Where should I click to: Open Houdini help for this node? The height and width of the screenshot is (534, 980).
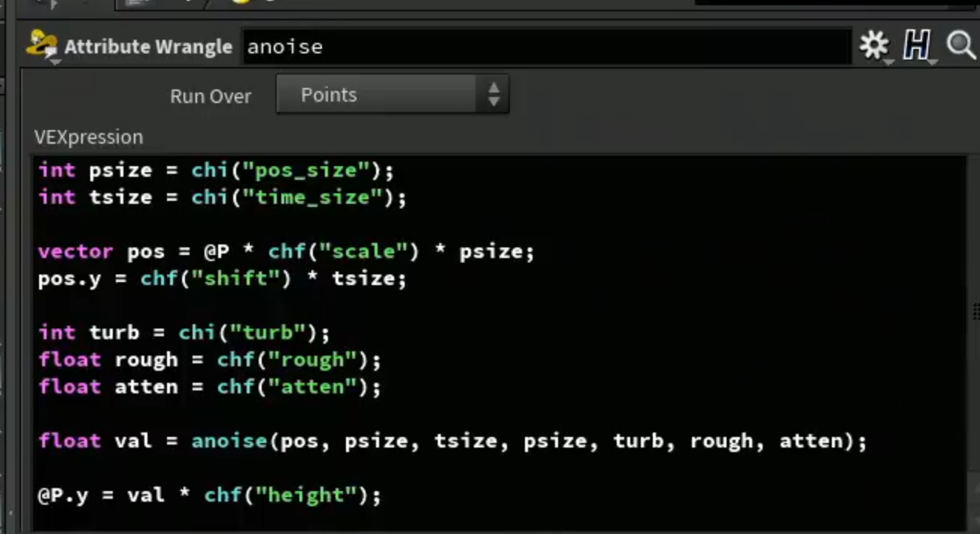[x=917, y=47]
